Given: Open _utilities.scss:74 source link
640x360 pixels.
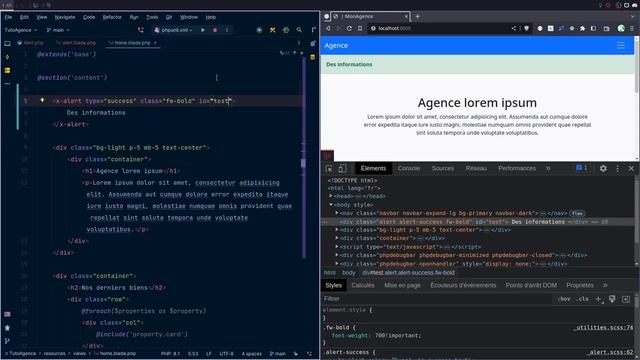Looking at the screenshot, I should (x=603, y=327).
